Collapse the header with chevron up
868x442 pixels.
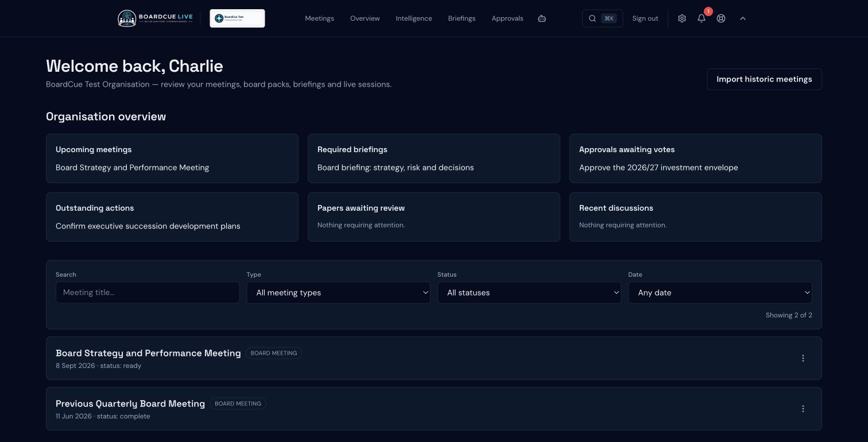742,18
